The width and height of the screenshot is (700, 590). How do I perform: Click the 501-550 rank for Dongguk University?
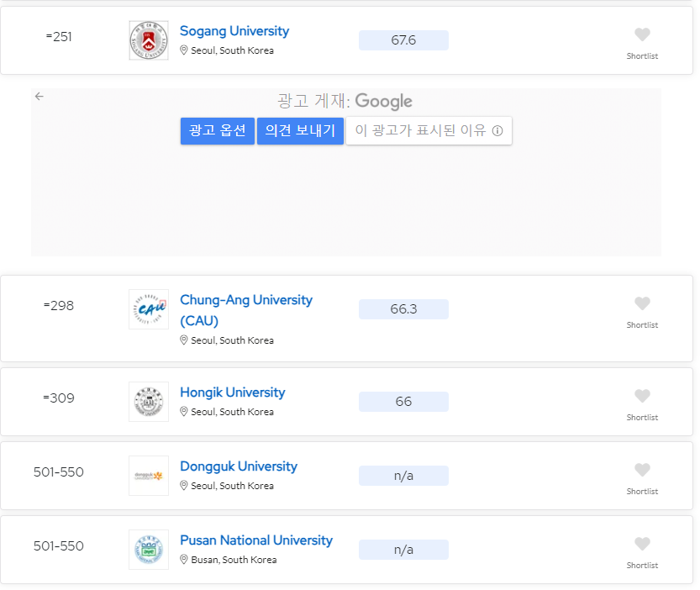pos(59,472)
